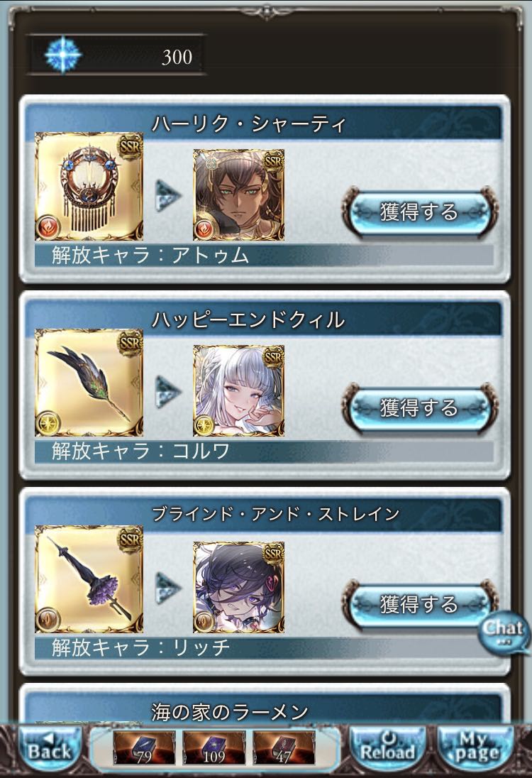Image resolution: width=532 pixels, height=778 pixels.
Task: Click 獲得する for ハッピーエンドクィル
Action: pos(419,408)
